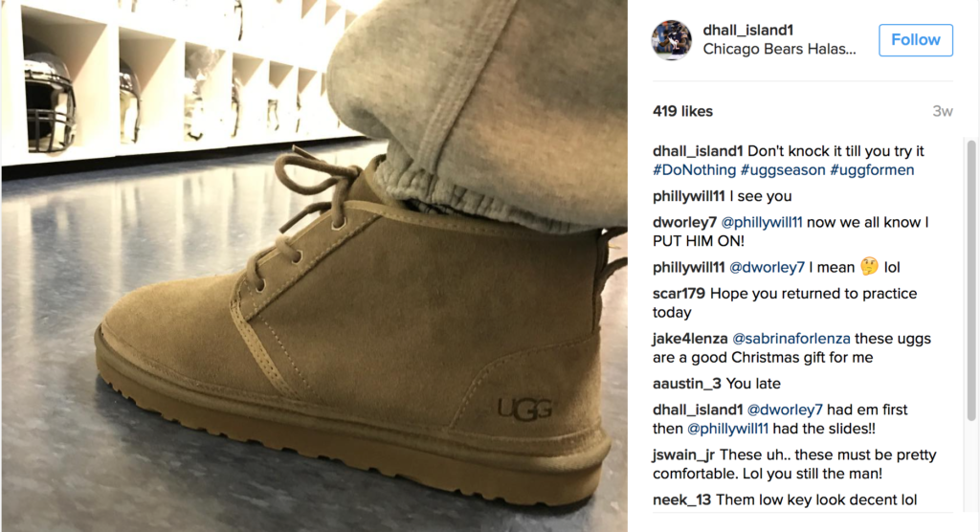Open the #DoNothing hashtag
This screenshot has height=532, width=980.
point(695,170)
